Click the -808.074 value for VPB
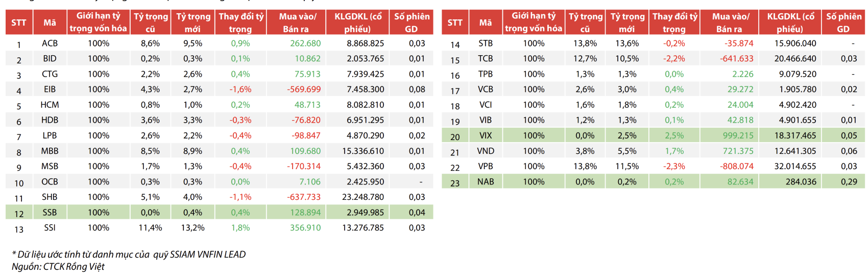 point(737,166)
